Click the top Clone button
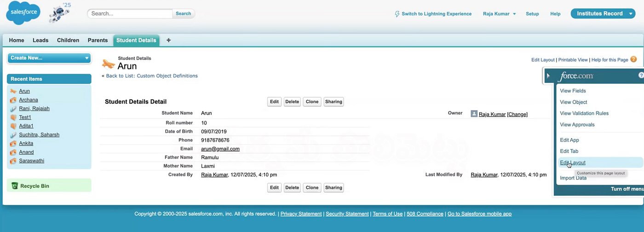Image resolution: width=644 pixels, height=232 pixels. coord(312,102)
